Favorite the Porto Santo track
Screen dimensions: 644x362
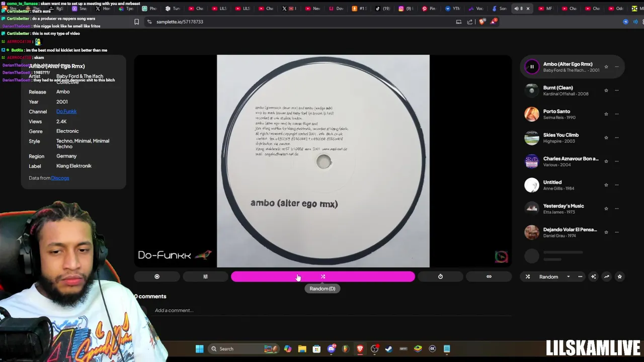click(606, 114)
